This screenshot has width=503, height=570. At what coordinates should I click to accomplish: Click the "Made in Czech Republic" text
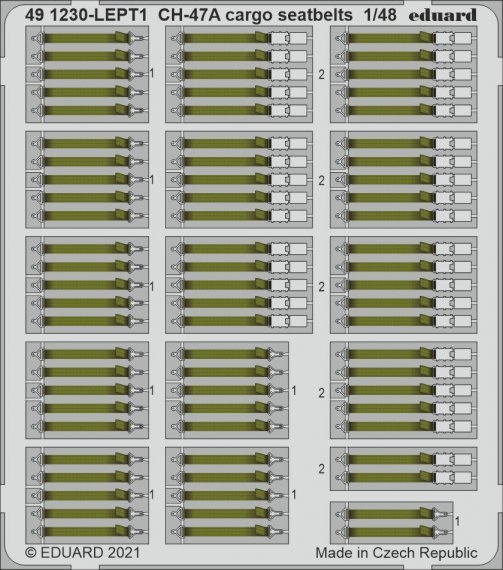coord(396,553)
